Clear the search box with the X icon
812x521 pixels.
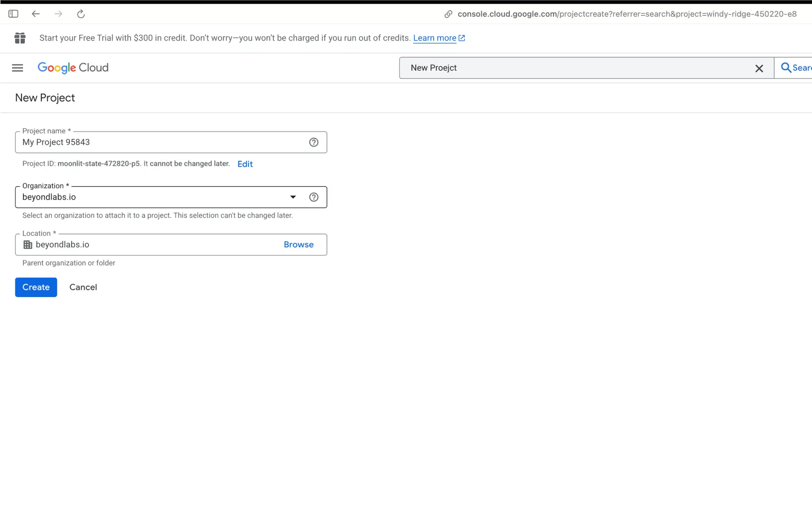pos(759,68)
